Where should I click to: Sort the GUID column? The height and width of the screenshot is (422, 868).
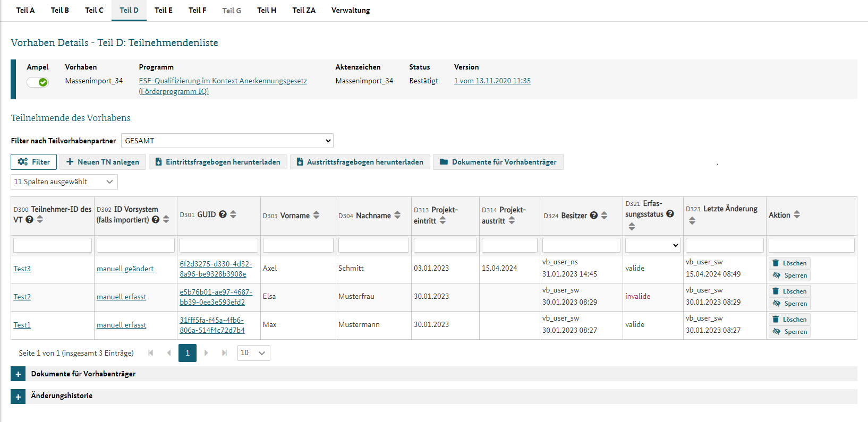(233, 214)
